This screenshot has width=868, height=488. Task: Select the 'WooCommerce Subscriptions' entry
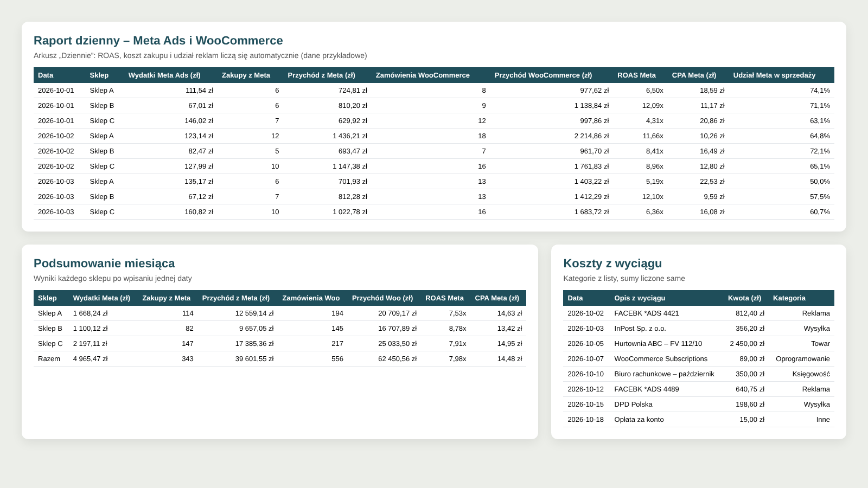point(661,359)
